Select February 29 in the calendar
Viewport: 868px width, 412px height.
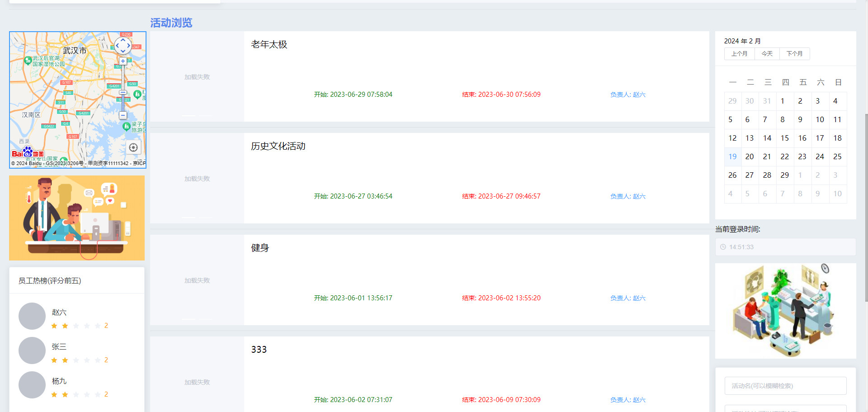click(x=784, y=175)
